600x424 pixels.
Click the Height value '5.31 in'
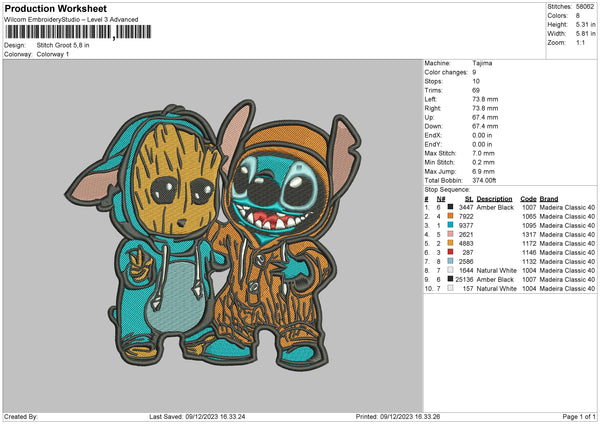tap(585, 24)
